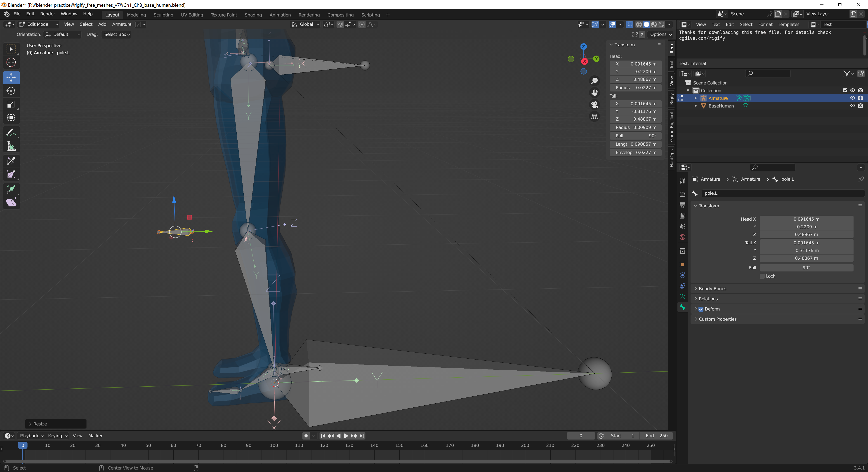Click frame 100 on timeline ruler
Screen dimensions: 868x472
(274, 445)
